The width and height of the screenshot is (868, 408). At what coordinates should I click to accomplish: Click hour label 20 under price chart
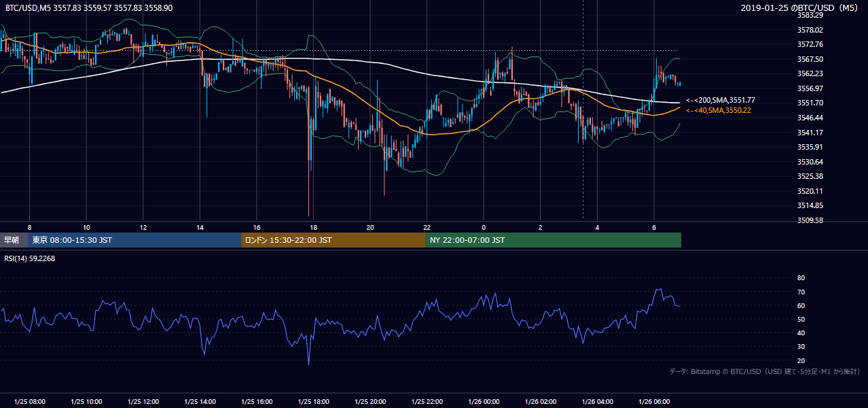[x=370, y=227]
